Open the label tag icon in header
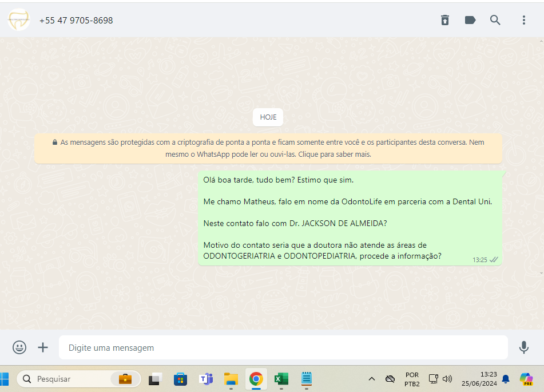The width and height of the screenshot is (544, 392). pos(470,20)
